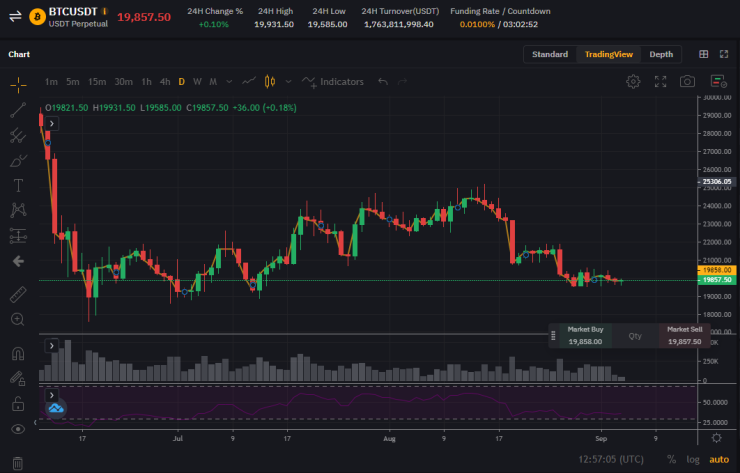740x473 pixels.
Task: Click the 12:57:05 (UTC) timezone selector
Action: (611, 459)
